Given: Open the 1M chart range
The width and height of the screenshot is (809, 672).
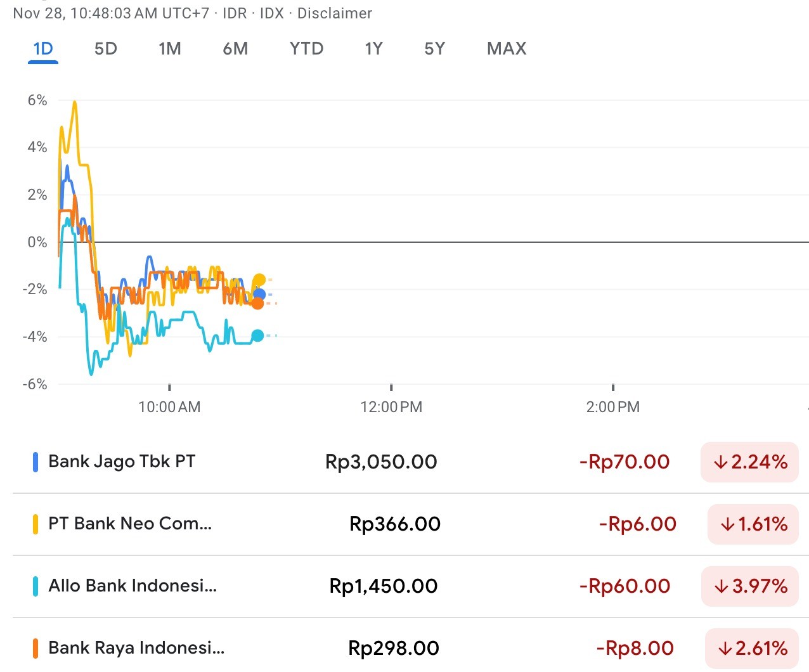Looking at the screenshot, I should pyautogui.click(x=170, y=49).
